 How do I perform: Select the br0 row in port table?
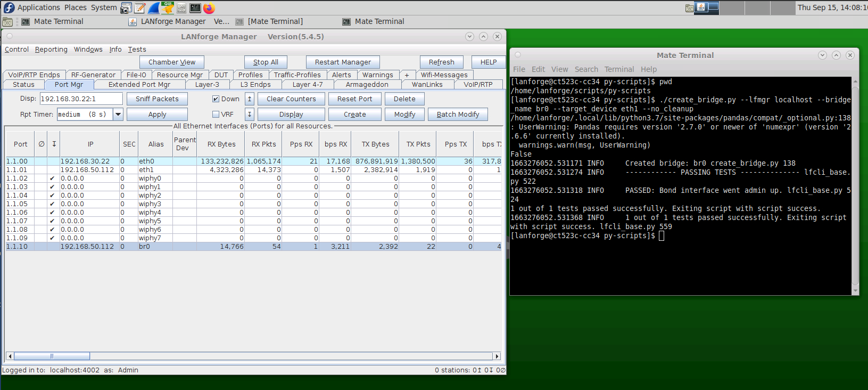click(x=253, y=247)
